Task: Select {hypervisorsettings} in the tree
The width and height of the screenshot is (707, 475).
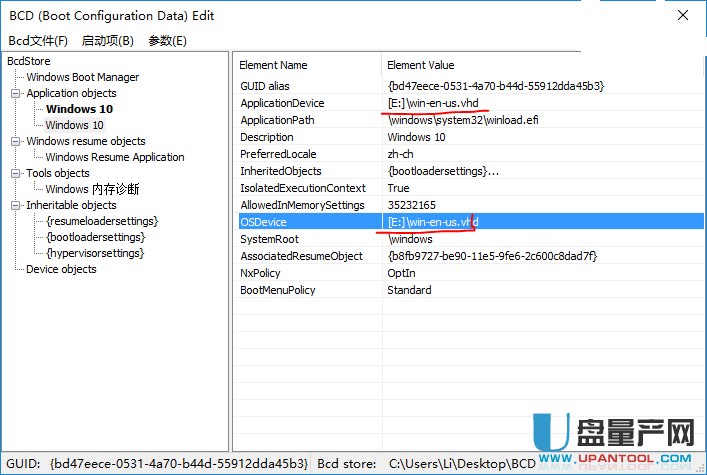Action: [94, 253]
